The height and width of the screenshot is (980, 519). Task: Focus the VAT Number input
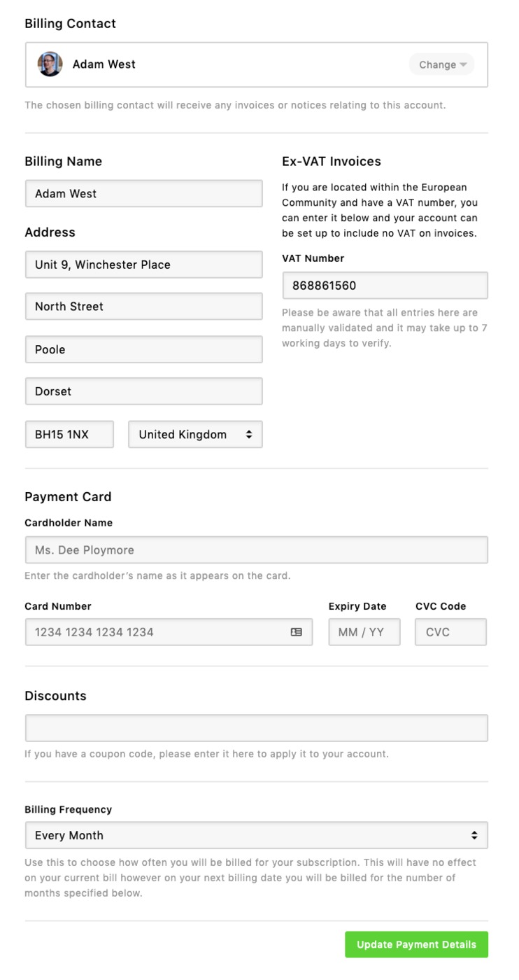pos(385,286)
